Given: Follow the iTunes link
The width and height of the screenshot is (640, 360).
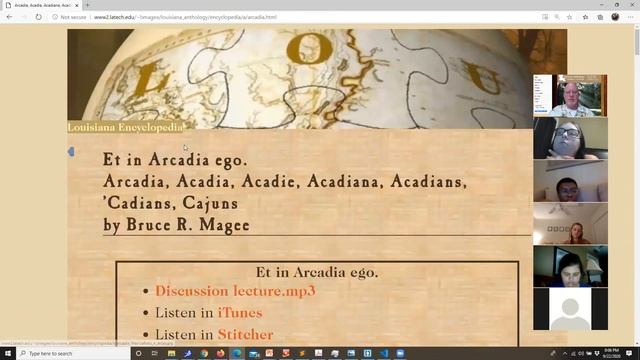Looking at the screenshot, I should point(240,313).
